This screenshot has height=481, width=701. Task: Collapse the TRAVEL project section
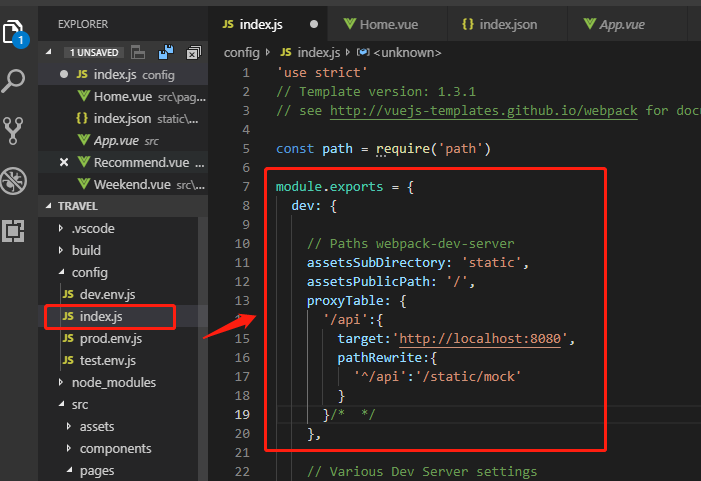point(48,206)
